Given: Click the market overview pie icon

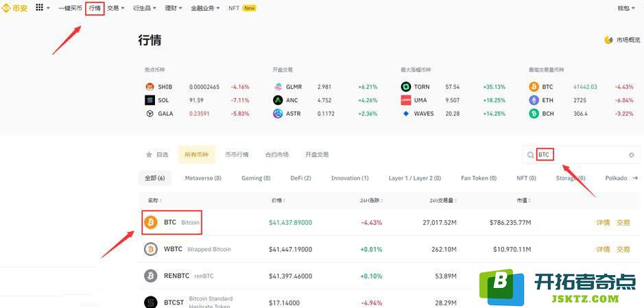Looking at the screenshot, I should 608,40.
